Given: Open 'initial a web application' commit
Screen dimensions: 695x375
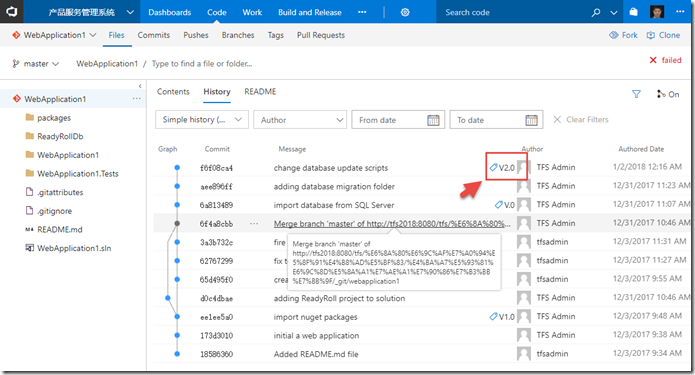Looking at the screenshot, I should click(316, 336).
